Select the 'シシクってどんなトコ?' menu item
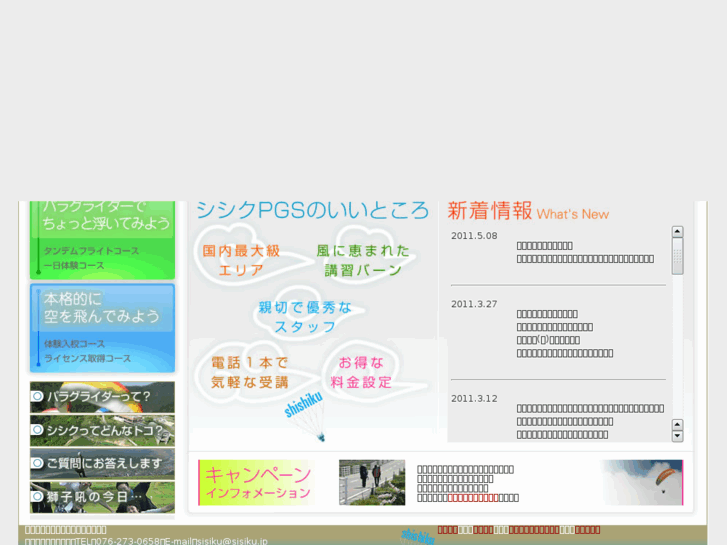727x545 pixels. coord(102,430)
